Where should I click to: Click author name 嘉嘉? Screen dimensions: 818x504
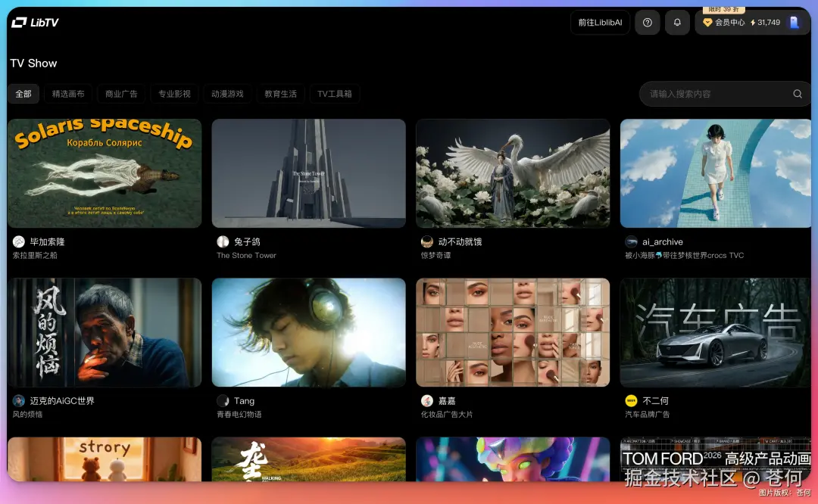[447, 401]
